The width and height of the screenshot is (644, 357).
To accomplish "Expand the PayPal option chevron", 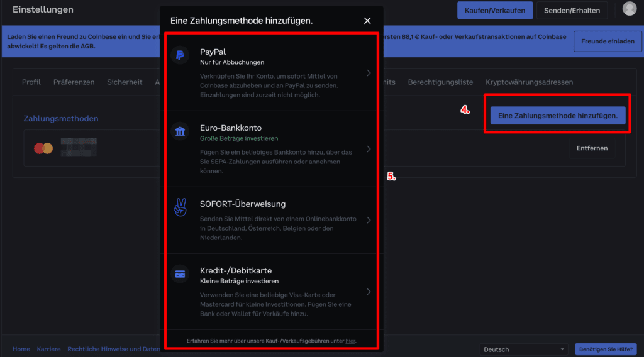I will pos(369,73).
